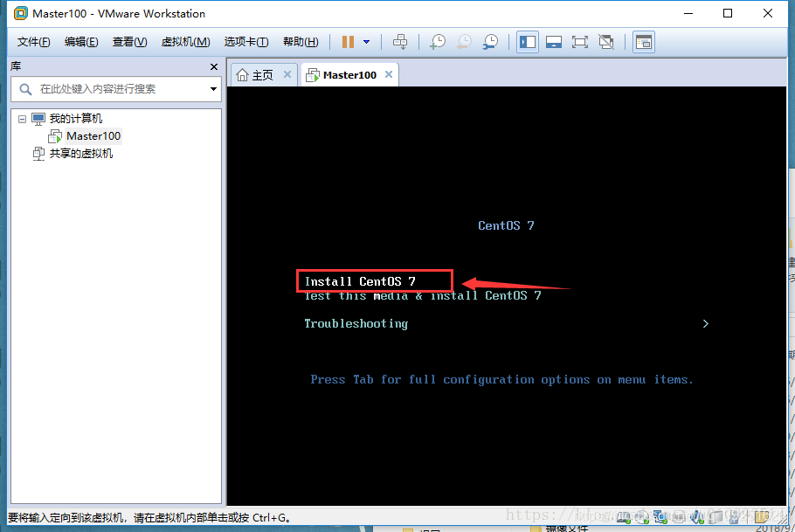
Task: Click the network adapter status icon
Action: pos(660,517)
